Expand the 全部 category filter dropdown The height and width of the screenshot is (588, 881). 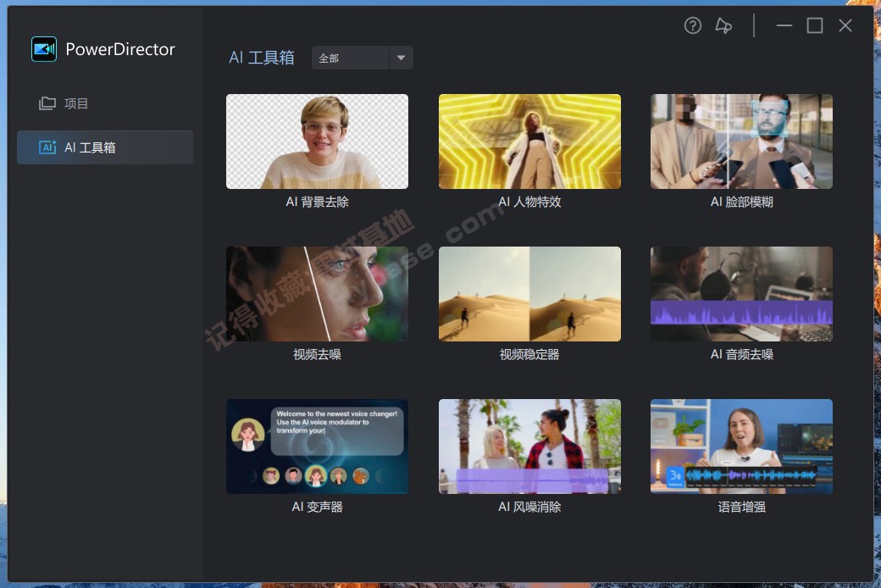[x=362, y=58]
